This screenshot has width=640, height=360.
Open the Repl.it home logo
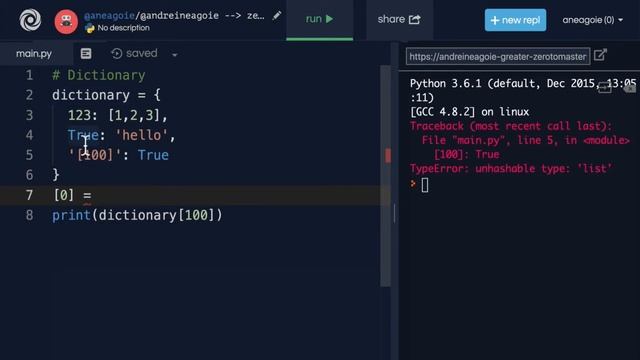[30, 20]
